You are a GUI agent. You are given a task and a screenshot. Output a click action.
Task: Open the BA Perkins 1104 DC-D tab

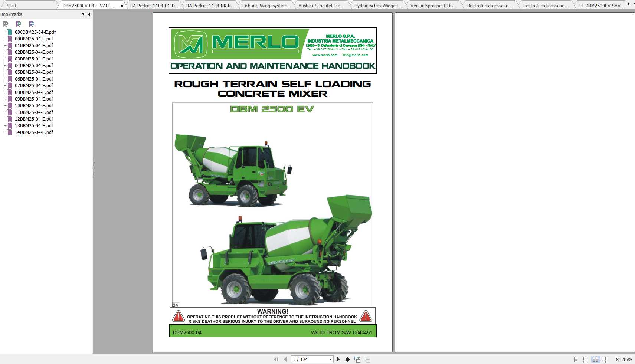(154, 6)
